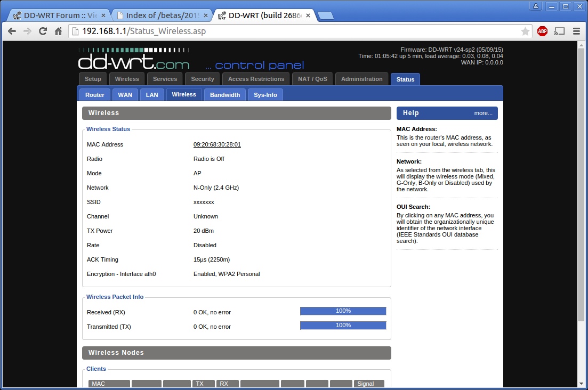Click the Transmitted (TX) 100% progress bar
588x390 pixels.
point(343,325)
